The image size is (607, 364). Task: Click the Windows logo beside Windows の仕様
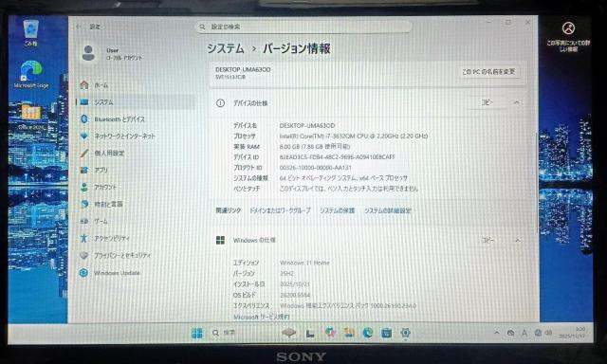[220, 240]
